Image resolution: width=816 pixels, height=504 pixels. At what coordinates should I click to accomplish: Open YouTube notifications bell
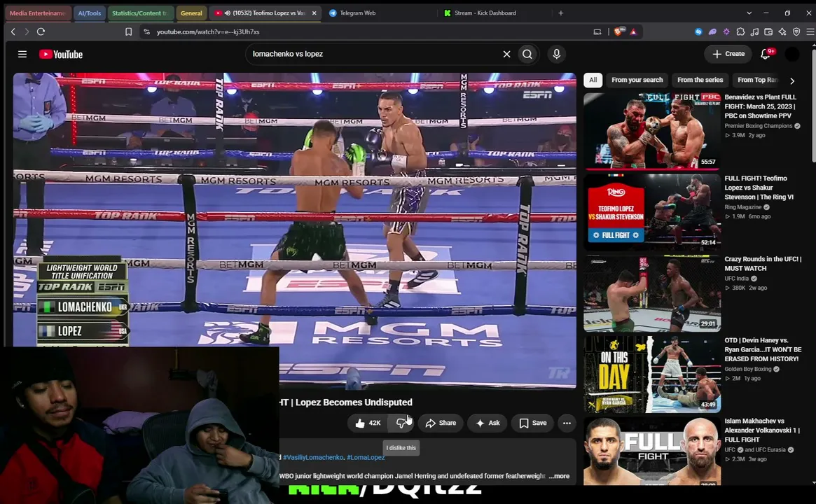pyautogui.click(x=766, y=54)
